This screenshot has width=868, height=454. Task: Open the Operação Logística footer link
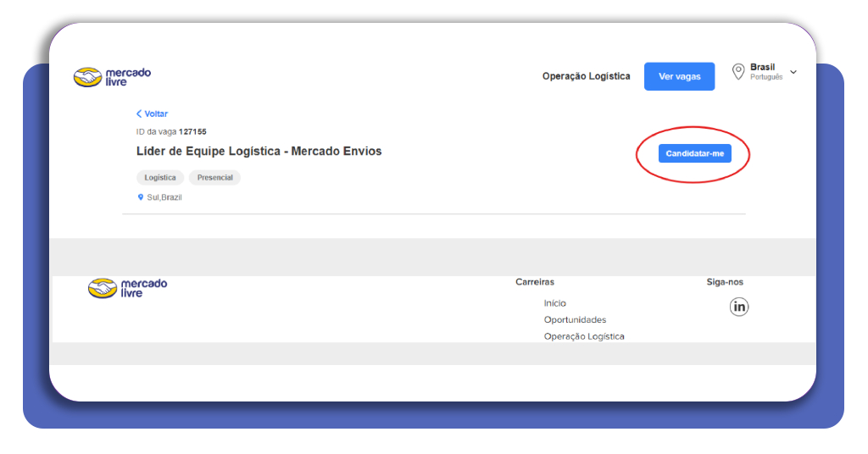coord(584,336)
